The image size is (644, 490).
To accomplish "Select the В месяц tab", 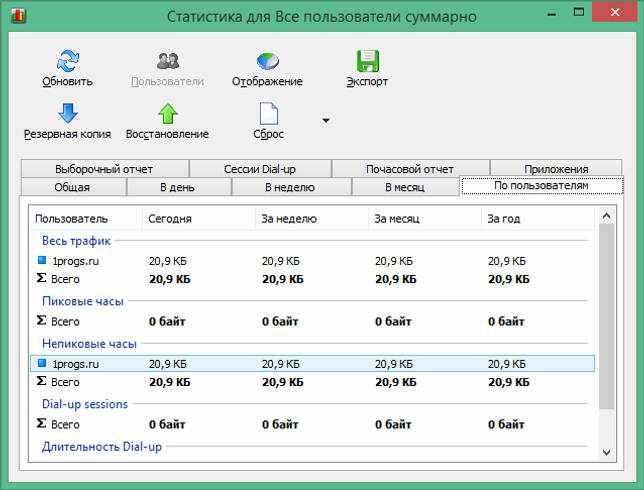I will (405, 187).
